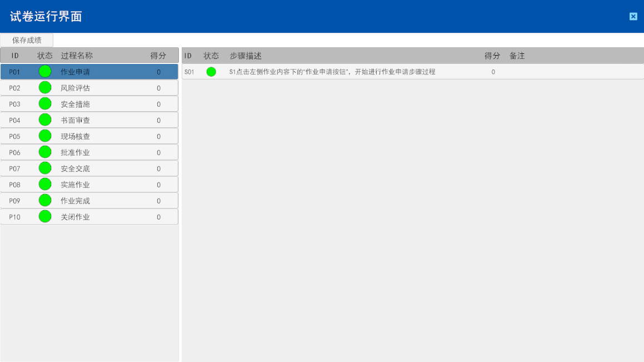Click the 保存成绩 button
Viewport: 644px width, 362px height.
coord(27,39)
